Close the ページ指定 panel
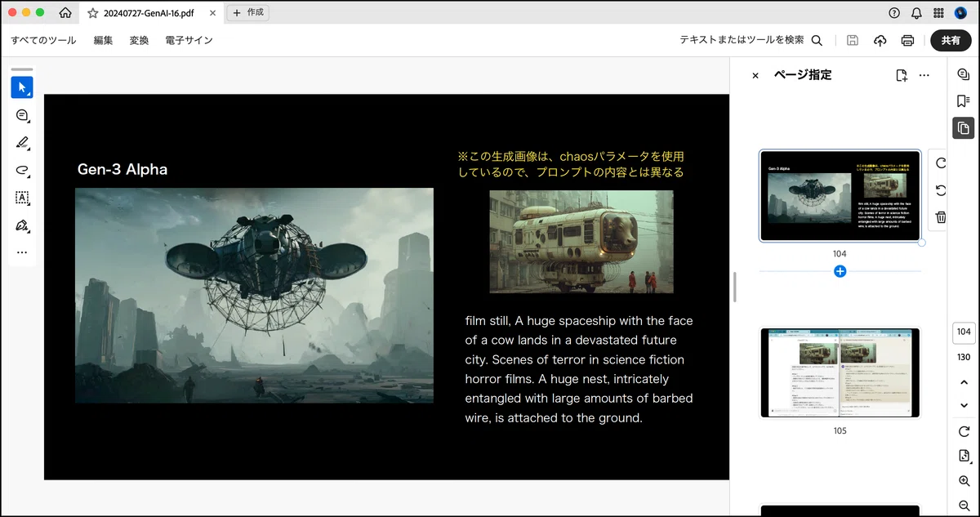The height and width of the screenshot is (517, 980). (755, 75)
